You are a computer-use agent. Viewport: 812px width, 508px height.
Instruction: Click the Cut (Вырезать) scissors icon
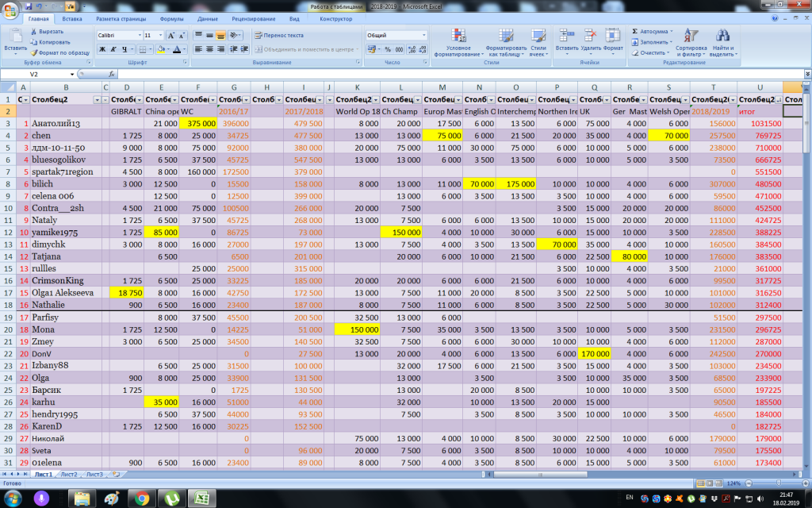click(33, 32)
